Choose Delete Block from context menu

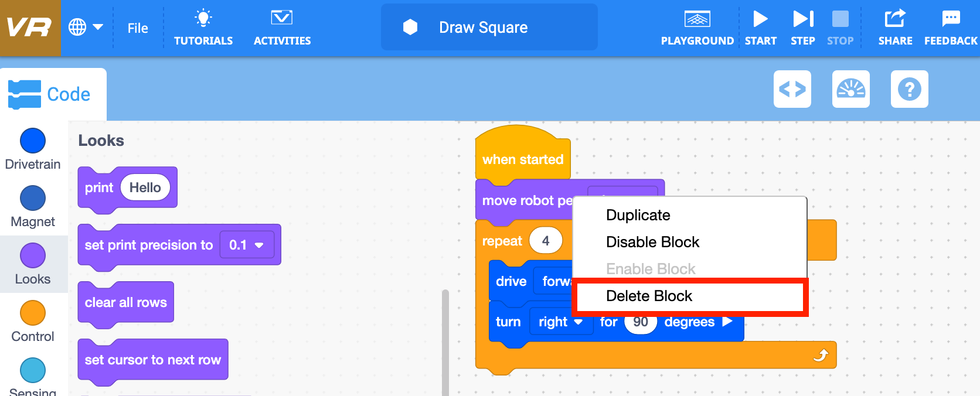pos(649,296)
